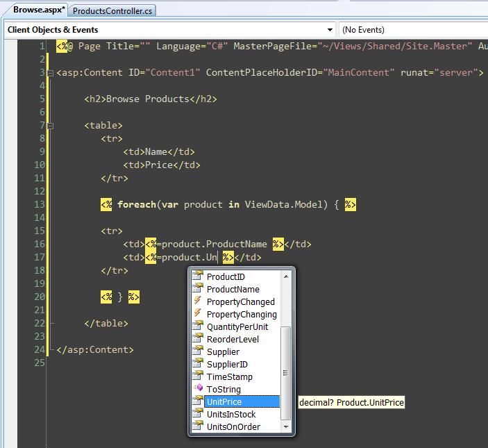Open the ProductsController.cs tab
This screenshot has height=448, width=488.
click(112, 10)
